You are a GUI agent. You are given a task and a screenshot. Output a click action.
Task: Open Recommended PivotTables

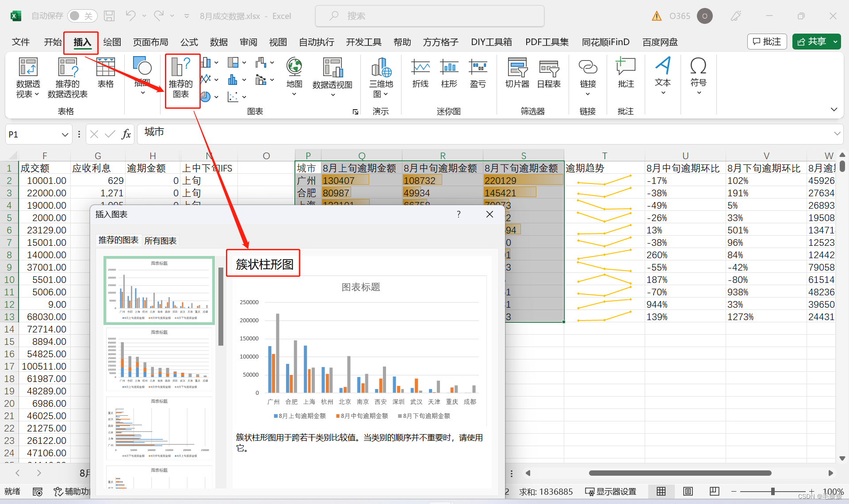point(68,78)
